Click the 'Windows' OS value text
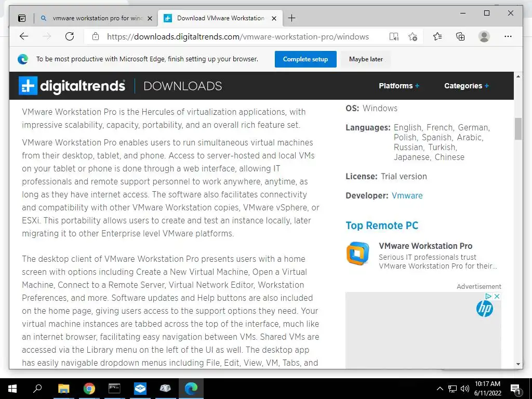The height and width of the screenshot is (399, 532). [380, 108]
